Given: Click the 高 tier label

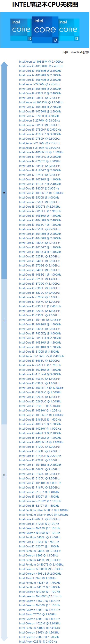Looking at the screenshot, I should coord(4,193).
